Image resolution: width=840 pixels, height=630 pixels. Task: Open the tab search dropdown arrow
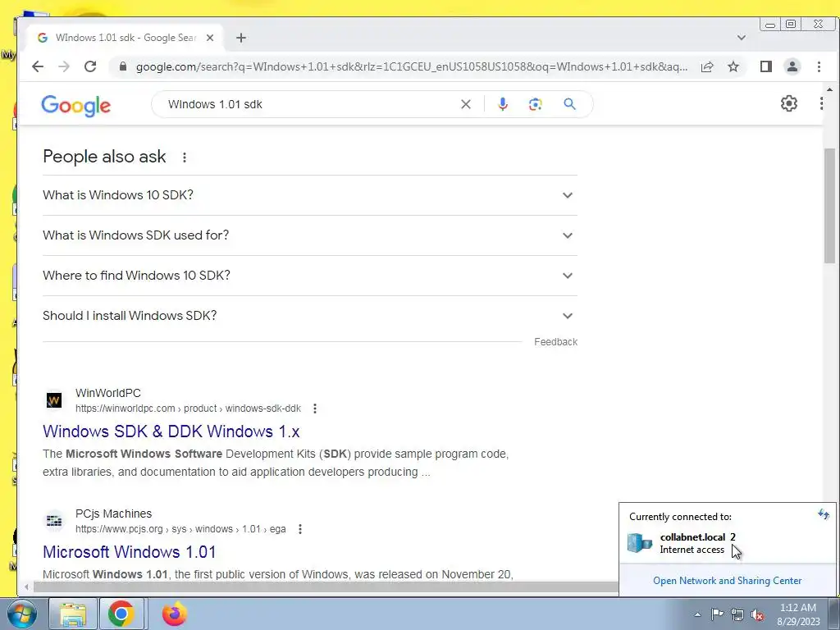[742, 38]
